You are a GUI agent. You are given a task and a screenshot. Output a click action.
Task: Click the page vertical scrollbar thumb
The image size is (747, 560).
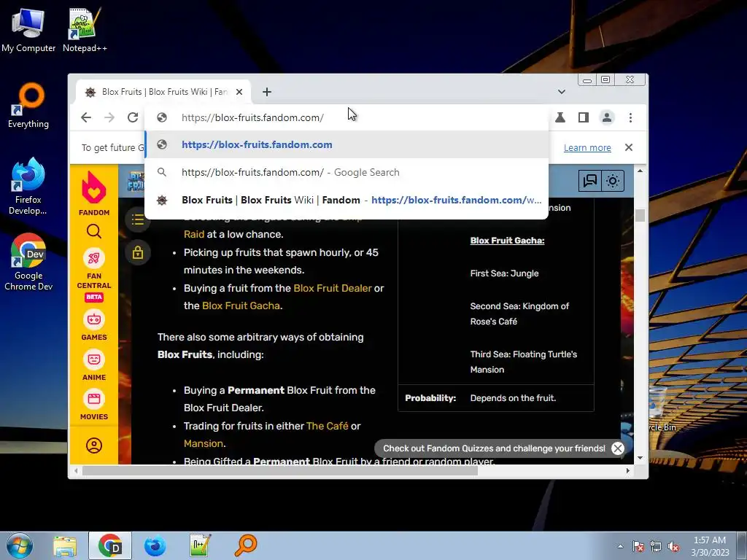[x=640, y=215]
